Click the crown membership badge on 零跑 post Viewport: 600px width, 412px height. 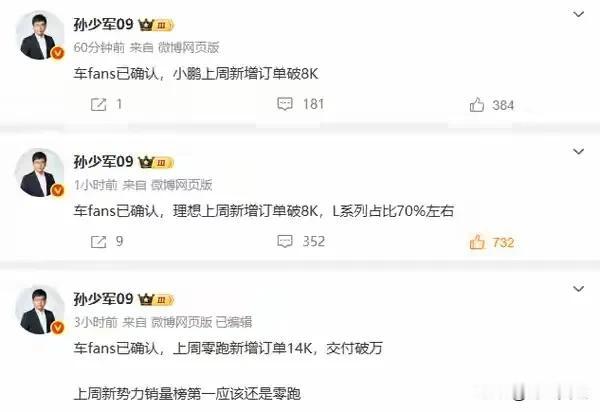click(156, 300)
